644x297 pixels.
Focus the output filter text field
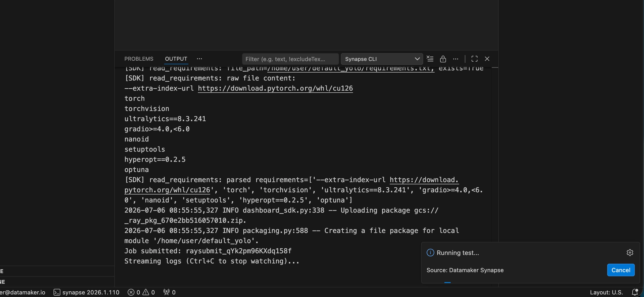click(290, 59)
